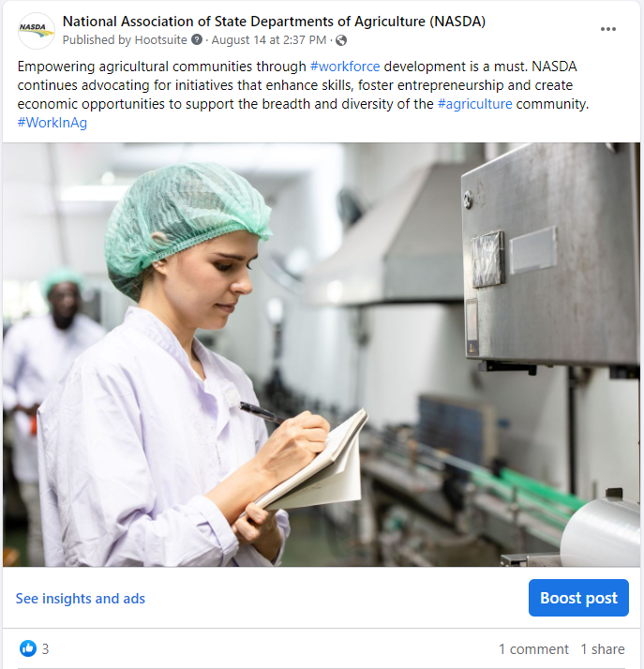Click the question mark icon beside Hootsuite
The height and width of the screenshot is (669, 644).
tap(197, 39)
